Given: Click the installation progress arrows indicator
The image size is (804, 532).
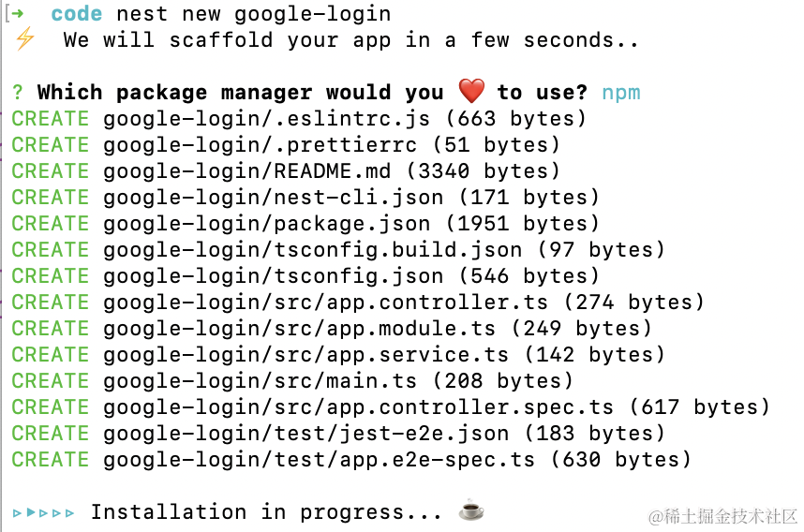Looking at the screenshot, I should point(44,512).
